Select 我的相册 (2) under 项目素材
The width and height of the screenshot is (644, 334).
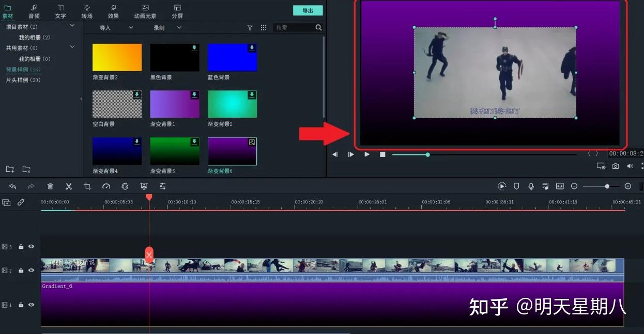point(35,37)
